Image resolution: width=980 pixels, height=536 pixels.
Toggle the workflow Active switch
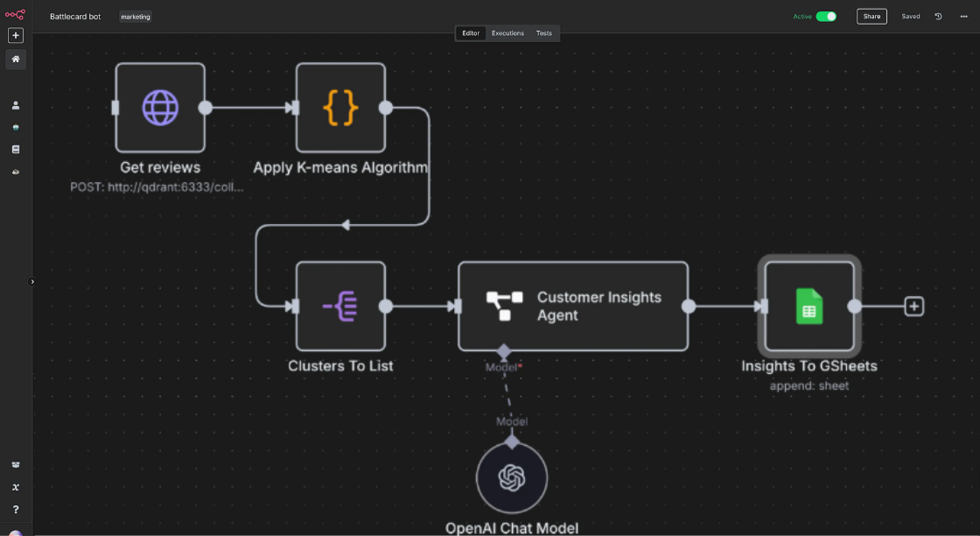826,16
